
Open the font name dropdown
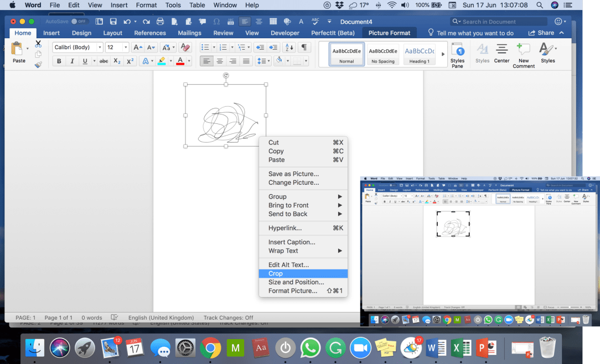point(100,48)
